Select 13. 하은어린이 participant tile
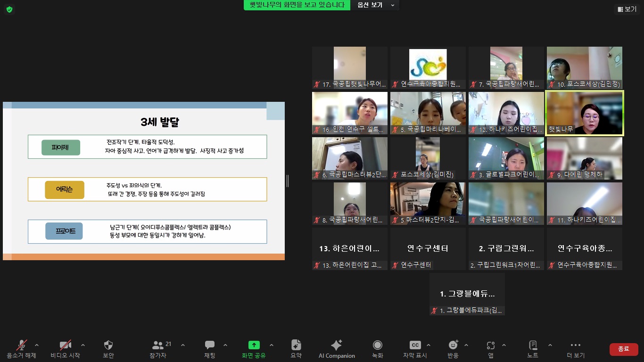Screen dimensions: 644x362 click(x=350, y=249)
